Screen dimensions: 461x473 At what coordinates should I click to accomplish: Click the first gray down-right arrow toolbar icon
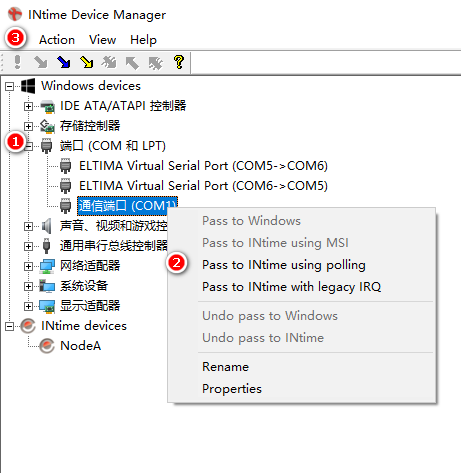(x=41, y=62)
